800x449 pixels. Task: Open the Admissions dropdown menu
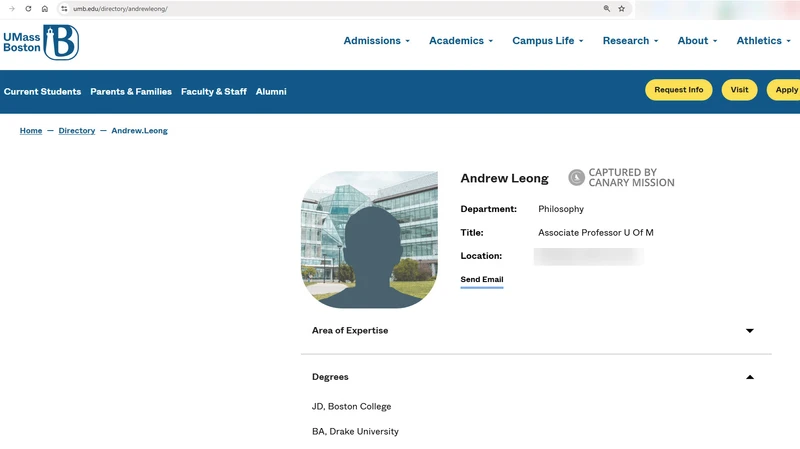click(x=377, y=41)
